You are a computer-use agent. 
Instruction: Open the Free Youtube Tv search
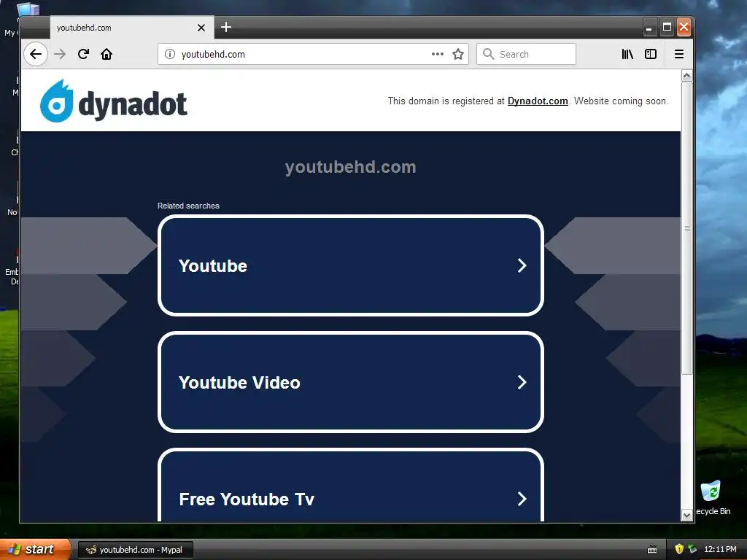pos(351,485)
